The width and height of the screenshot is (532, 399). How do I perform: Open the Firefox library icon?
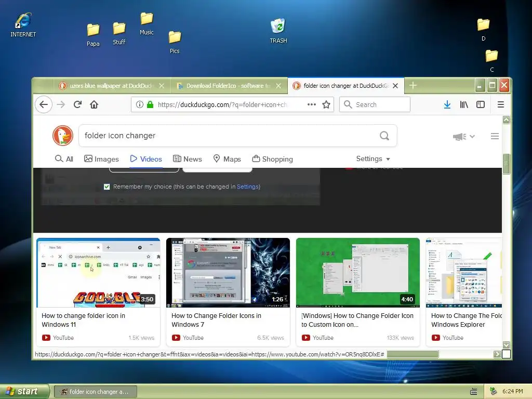[x=464, y=104]
